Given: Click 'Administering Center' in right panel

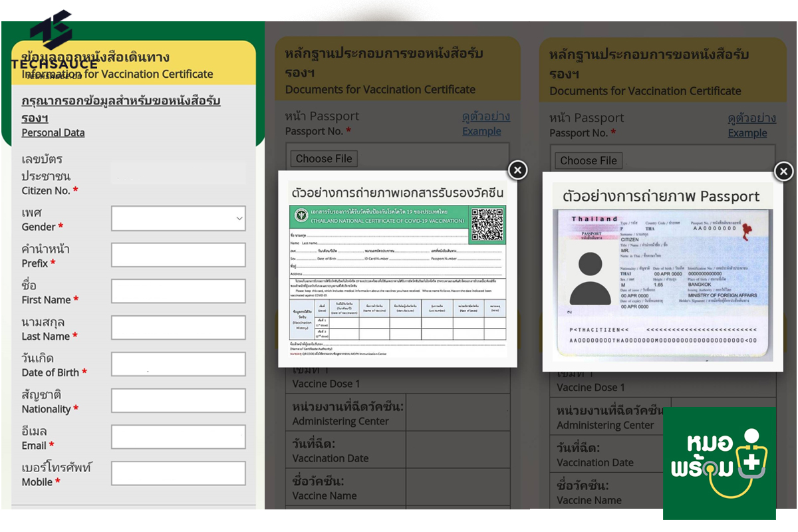Looking at the screenshot, I should [x=606, y=425].
